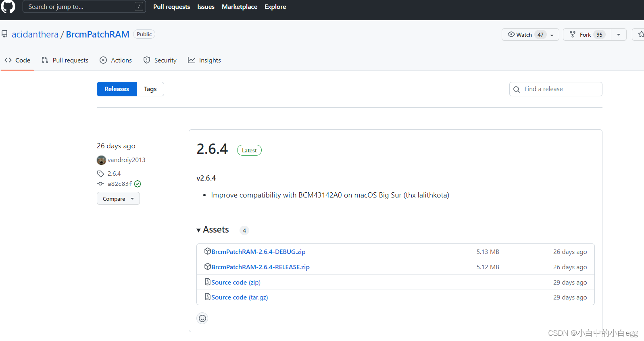Open the GitHub logo home link
Screen dimensions: 644x341
tap(8, 6)
